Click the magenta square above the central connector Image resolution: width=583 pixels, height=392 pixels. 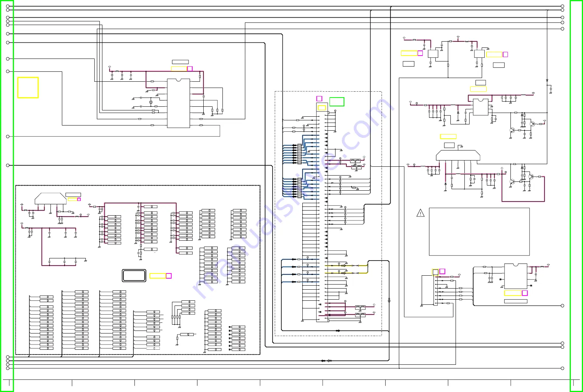pos(319,99)
